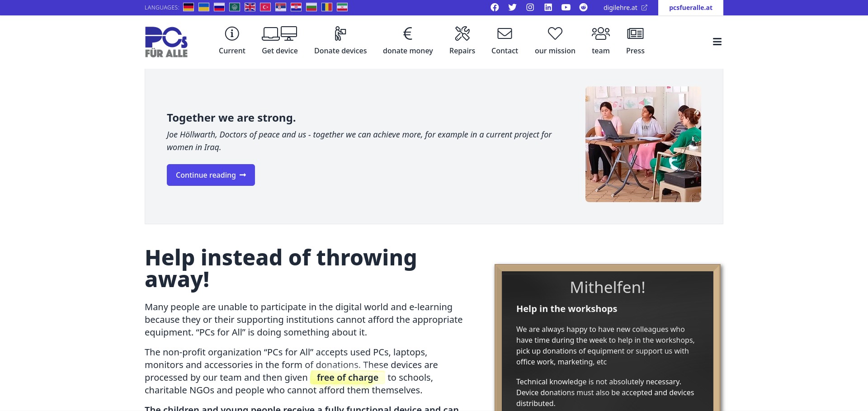
Task: Select the pcsfueralle.at tab
Action: pyautogui.click(x=690, y=8)
